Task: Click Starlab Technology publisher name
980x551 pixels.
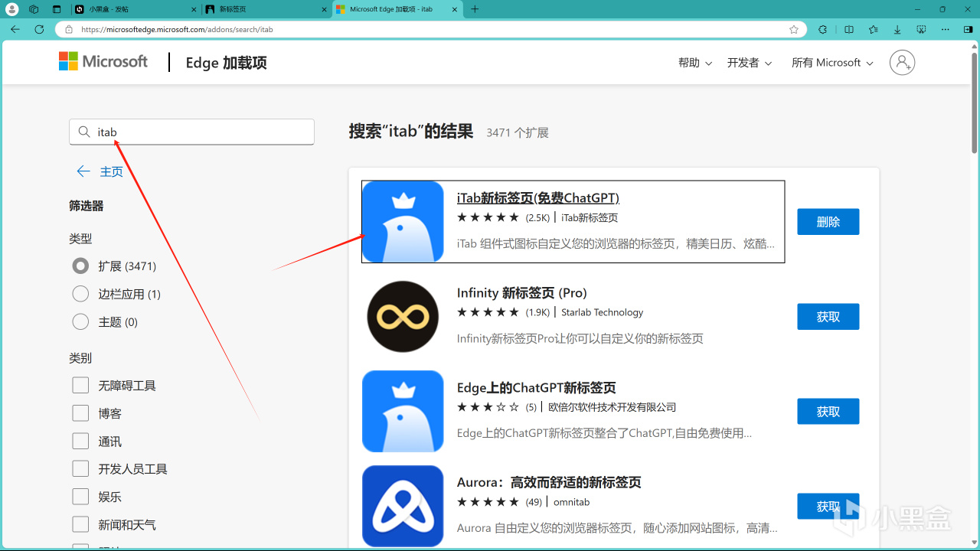Action: click(603, 312)
